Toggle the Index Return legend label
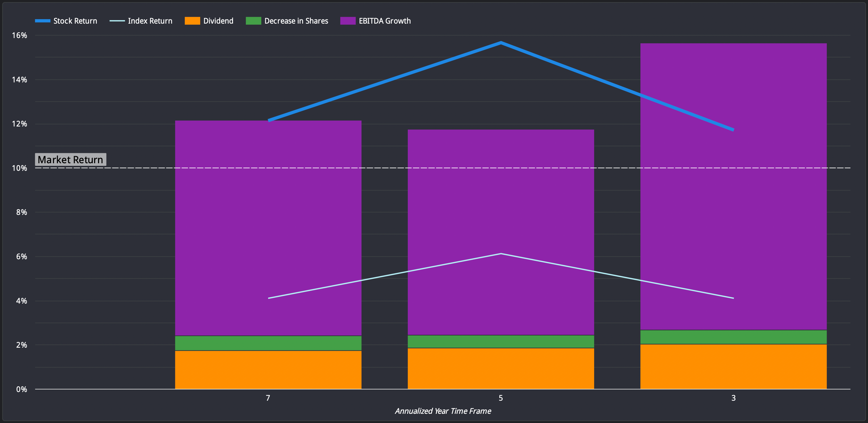 (x=150, y=21)
